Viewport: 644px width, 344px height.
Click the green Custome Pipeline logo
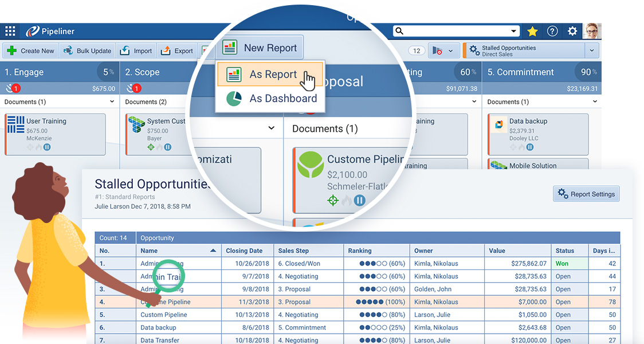(310, 165)
